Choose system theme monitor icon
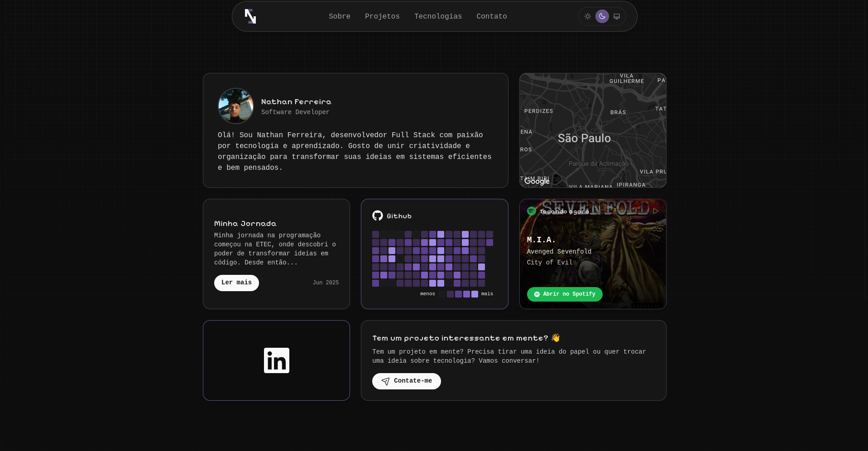This screenshot has height=451, width=868. 616,16
